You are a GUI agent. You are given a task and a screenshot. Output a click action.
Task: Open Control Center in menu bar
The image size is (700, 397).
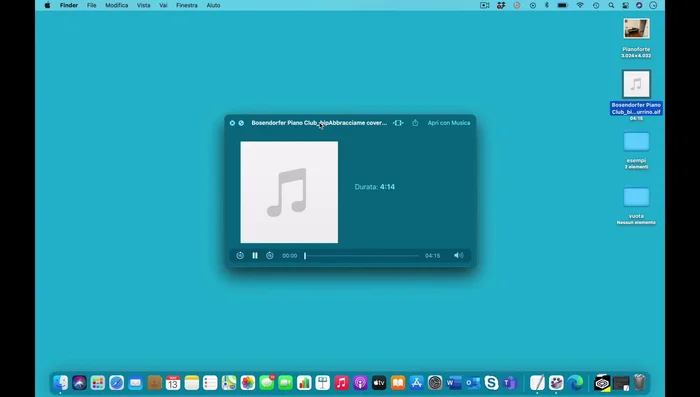click(625, 5)
